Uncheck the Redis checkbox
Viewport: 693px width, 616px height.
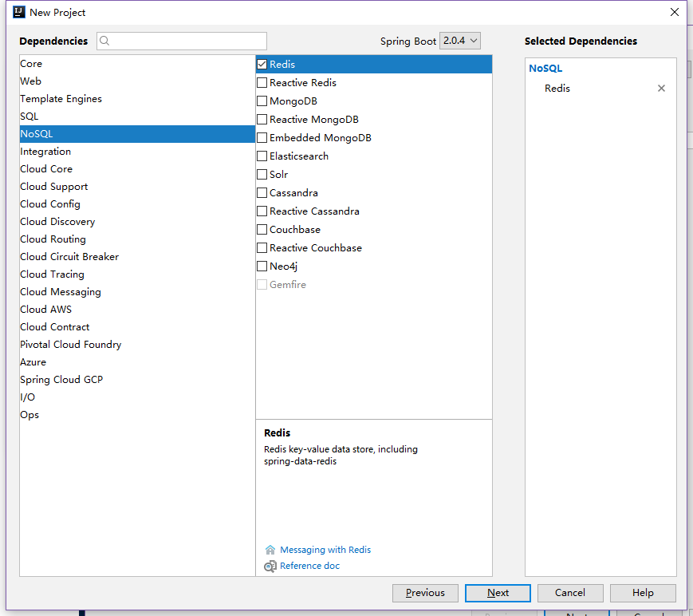(262, 65)
